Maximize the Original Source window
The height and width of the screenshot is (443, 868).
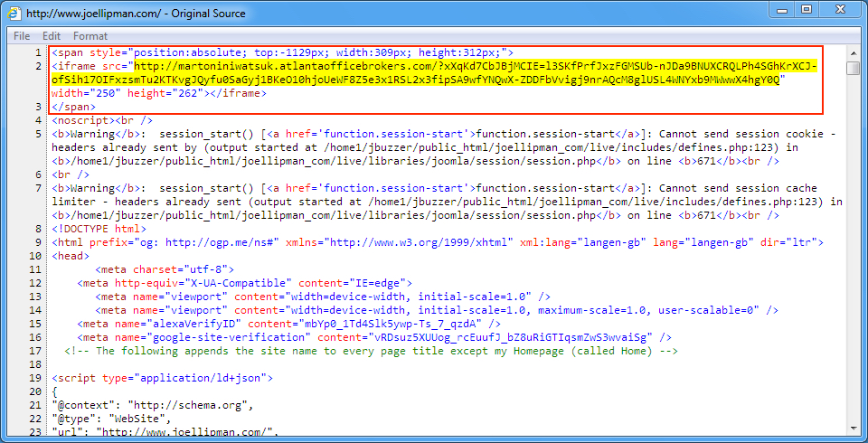pos(807,10)
